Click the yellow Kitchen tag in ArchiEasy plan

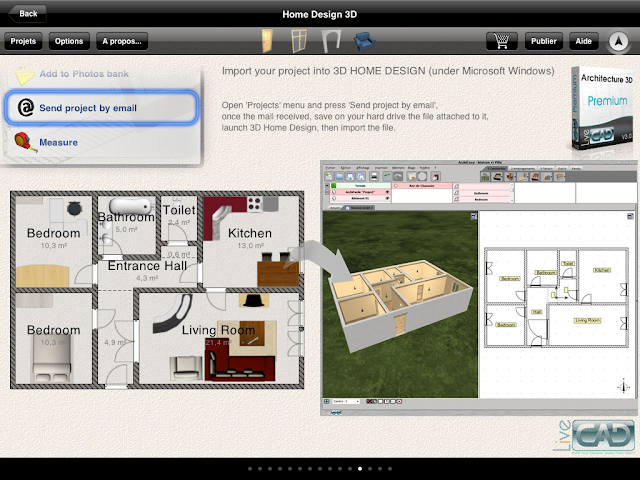(602, 270)
